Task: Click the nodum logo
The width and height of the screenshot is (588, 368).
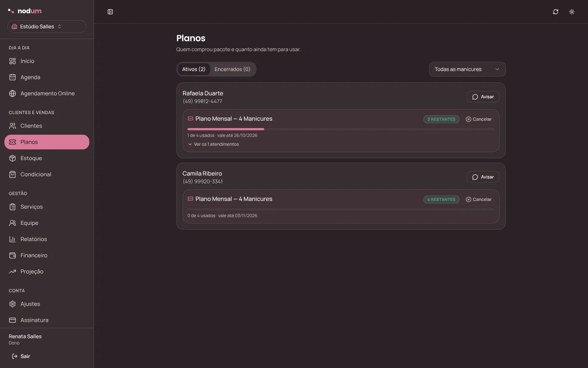Action: 25,11
